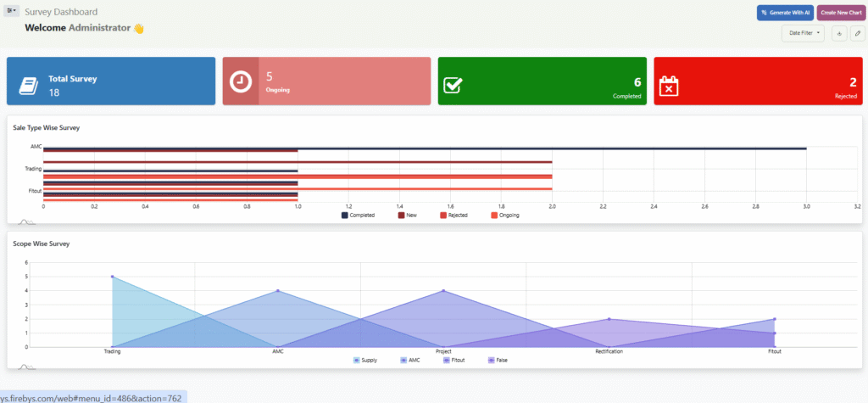Click the clock icon on Ongoing card
Viewport: 868px width, 403px height.
coord(241,81)
